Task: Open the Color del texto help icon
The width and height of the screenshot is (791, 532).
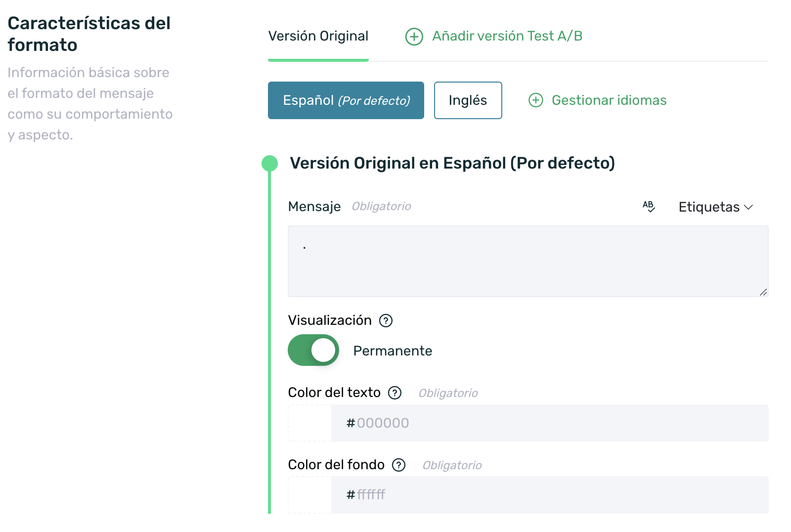Action: coord(395,393)
